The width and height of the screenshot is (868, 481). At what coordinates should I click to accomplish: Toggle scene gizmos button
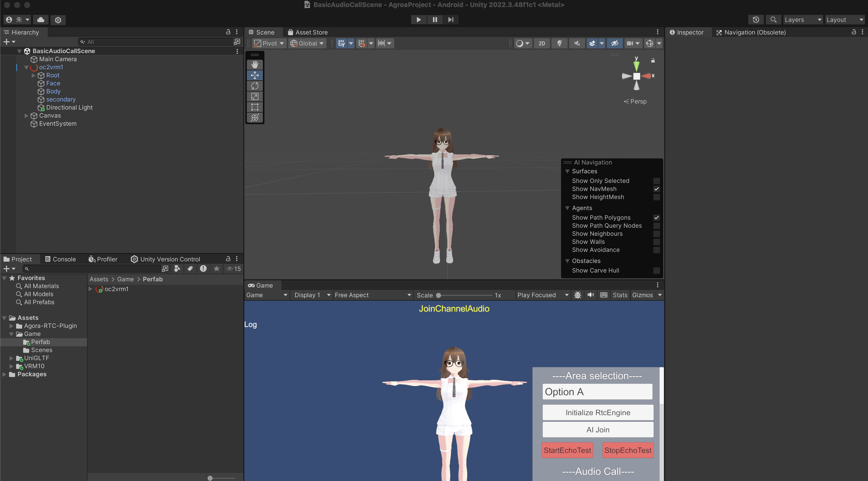pyautogui.click(x=649, y=43)
